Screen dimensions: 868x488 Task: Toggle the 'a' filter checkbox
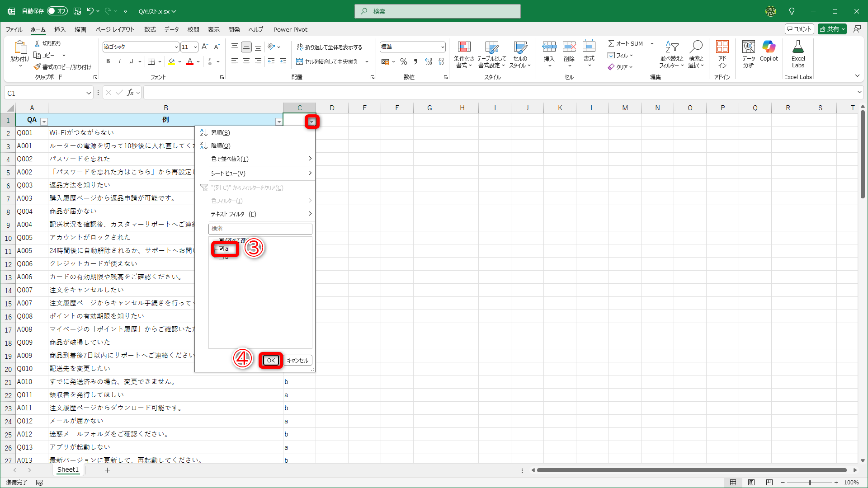[221, 249]
